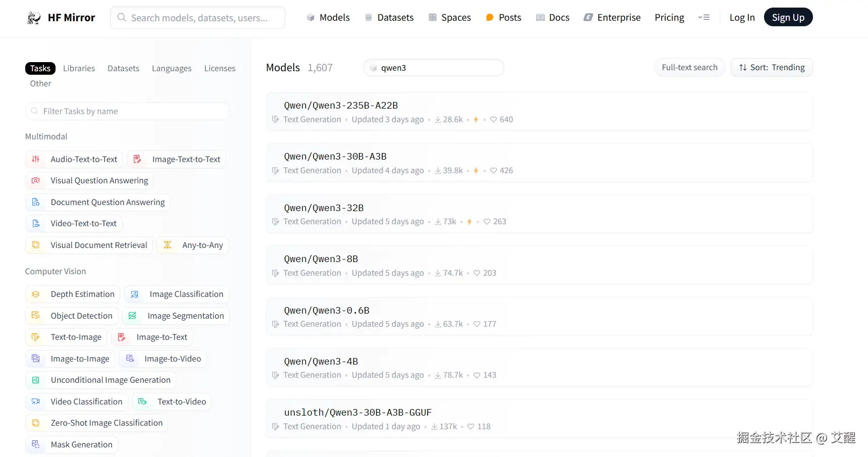Image resolution: width=868 pixels, height=457 pixels.
Task: Focus the Filter Tasks by name field
Action: [127, 111]
